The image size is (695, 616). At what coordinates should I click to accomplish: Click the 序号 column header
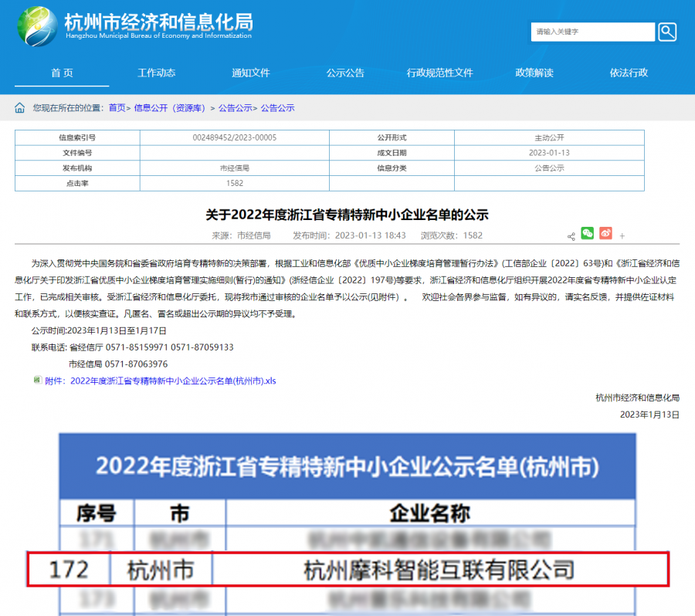coord(97,513)
